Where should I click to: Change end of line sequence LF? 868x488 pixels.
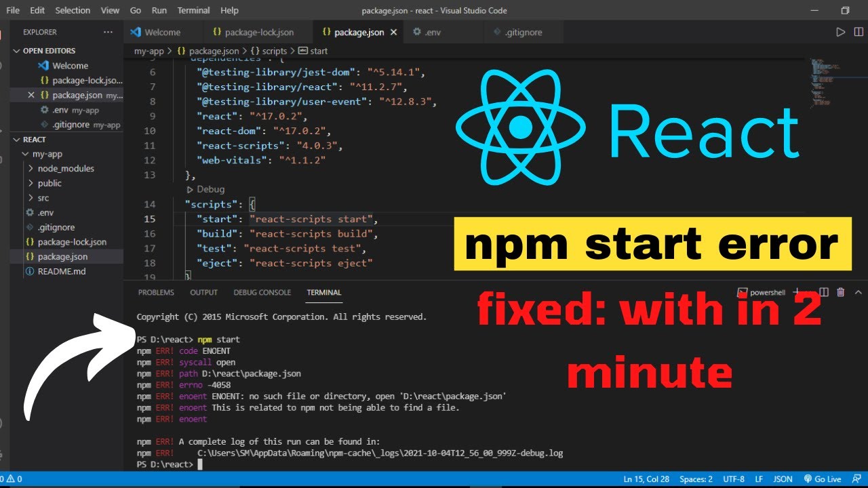(758, 479)
